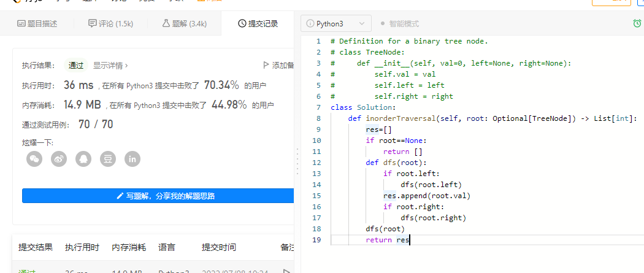Click the info icon beside Python3
The width and height of the screenshot is (644, 273).
[x=310, y=24]
